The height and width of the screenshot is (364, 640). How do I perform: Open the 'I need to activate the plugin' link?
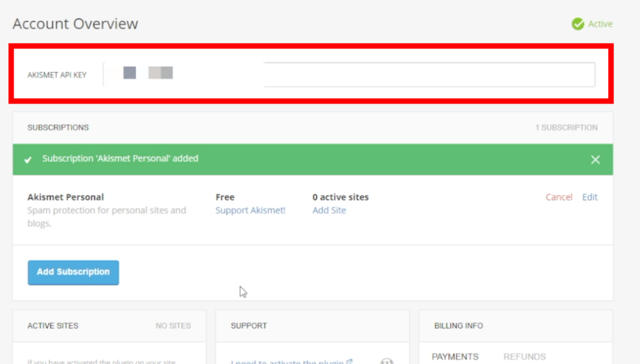pyautogui.click(x=291, y=361)
